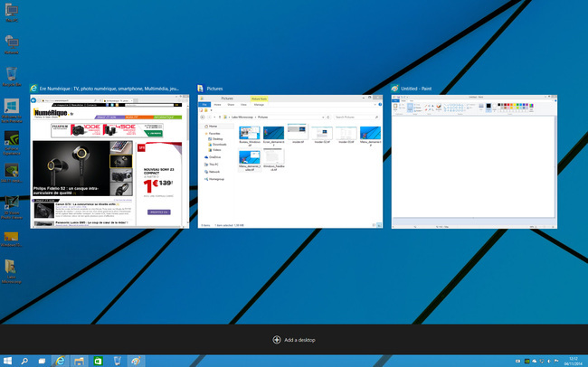Click the Recycle Bin icon on the taskbar
588x367 pixels.
117,361
